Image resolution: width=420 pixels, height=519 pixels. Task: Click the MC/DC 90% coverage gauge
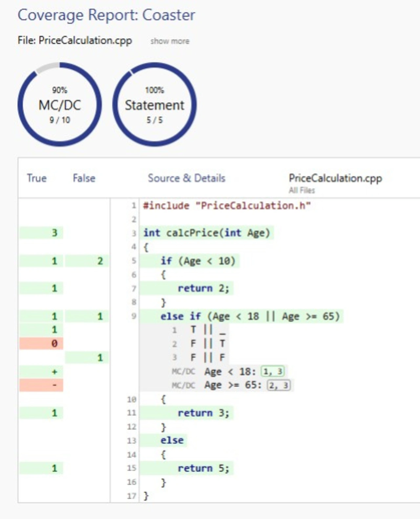(x=60, y=105)
